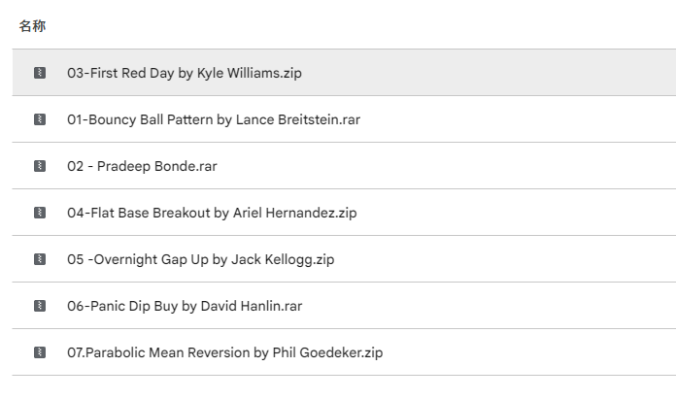Click blank space in the Lance Breitstein row

click(520, 120)
